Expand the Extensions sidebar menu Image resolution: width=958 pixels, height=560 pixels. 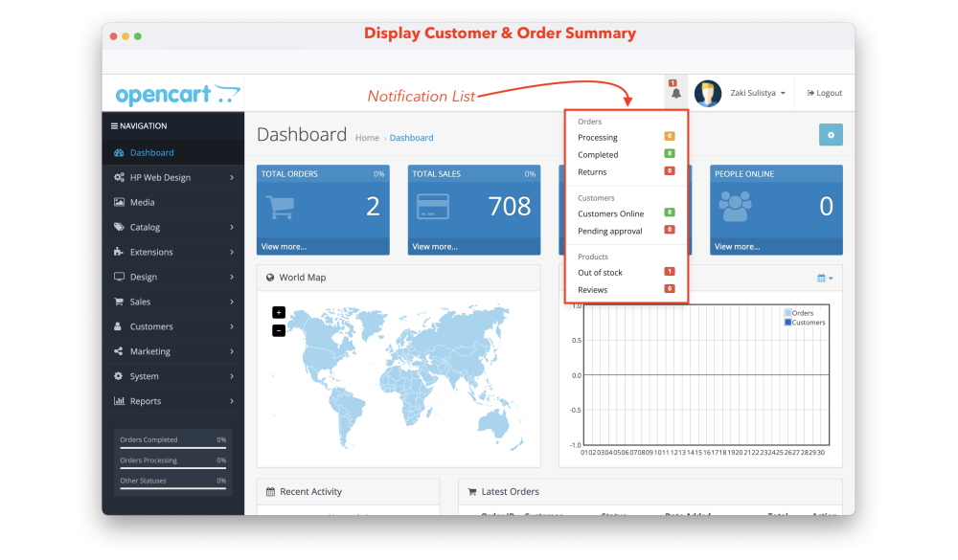[172, 253]
